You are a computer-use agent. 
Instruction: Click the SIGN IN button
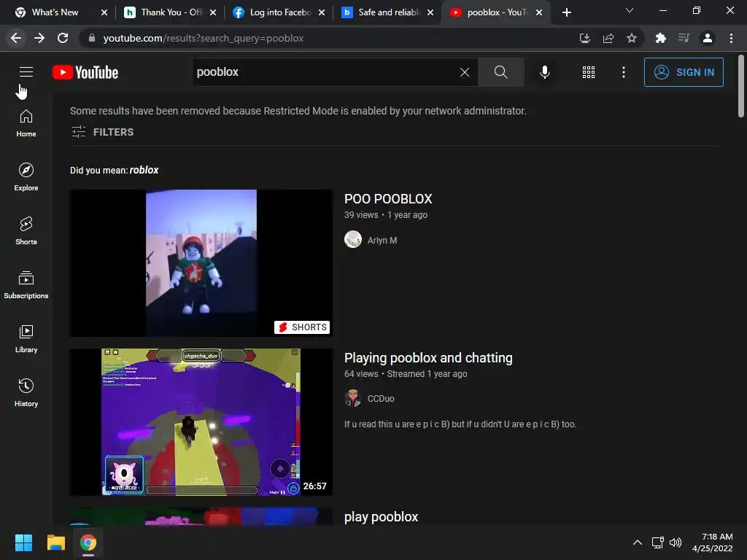click(684, 72)
